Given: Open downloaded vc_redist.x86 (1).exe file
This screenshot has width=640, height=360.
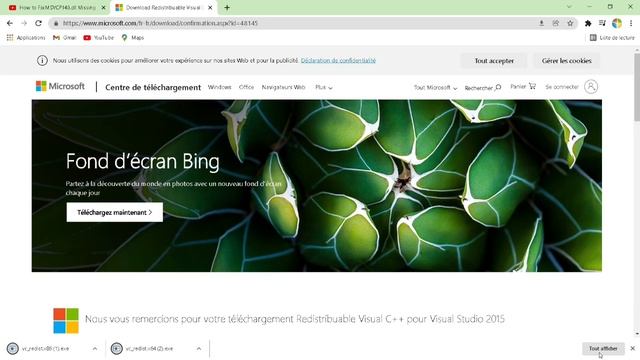Looking at the screenshot, I should (45, 349).
